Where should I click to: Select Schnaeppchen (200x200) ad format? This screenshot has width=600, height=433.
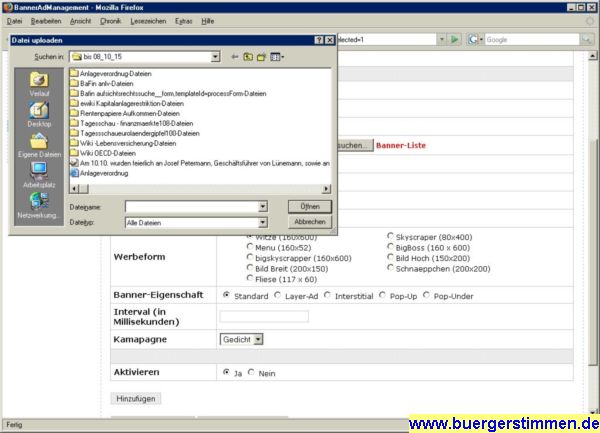point(390,268)
